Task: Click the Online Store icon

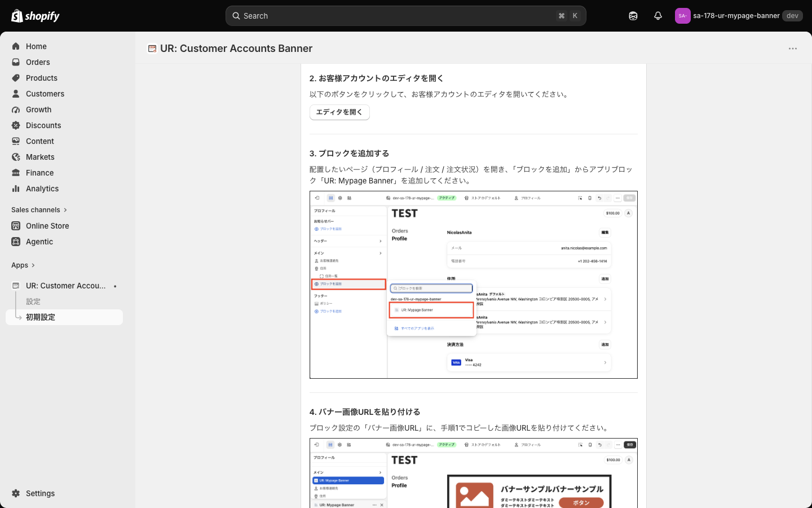Action: pos(16,226)
